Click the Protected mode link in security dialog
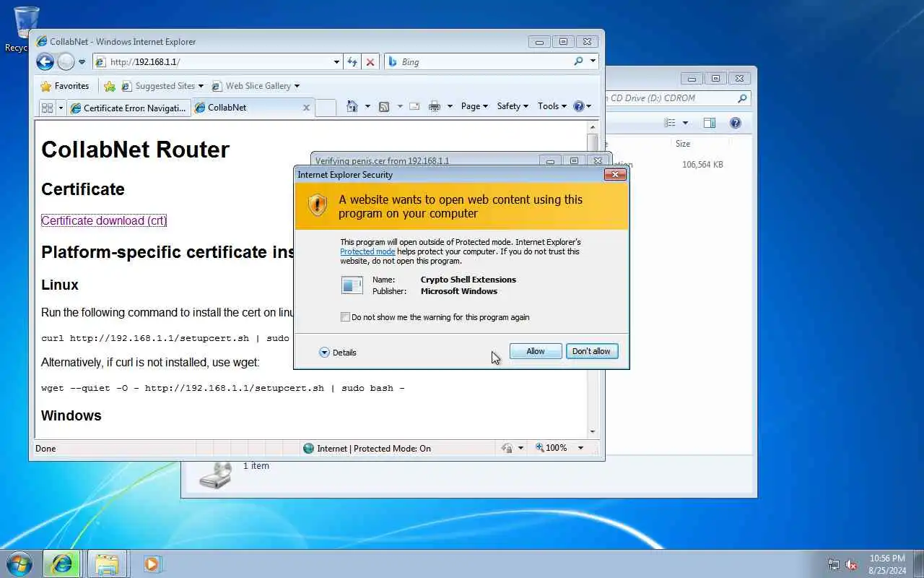 pyautogui.click(x=367, y=251)
